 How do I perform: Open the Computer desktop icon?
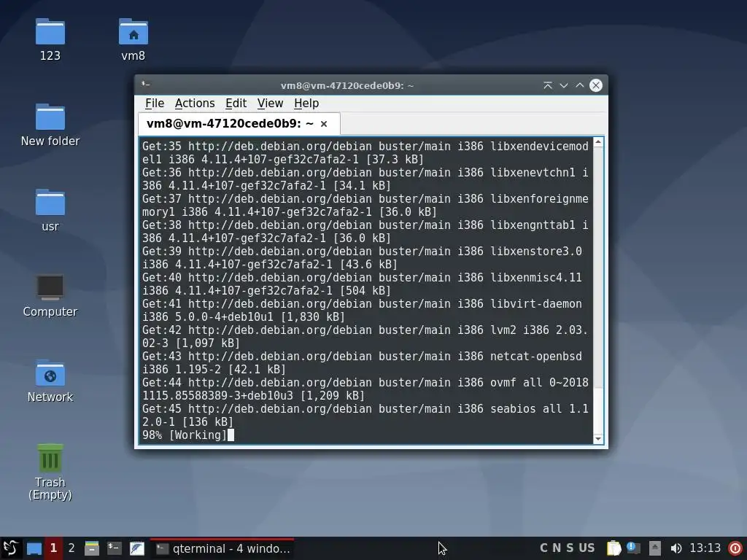click(x=50, y=295)
